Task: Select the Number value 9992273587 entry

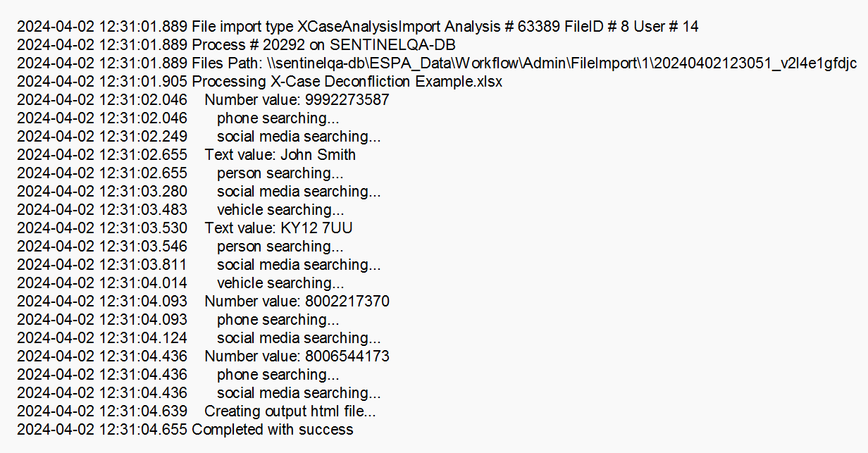Action: tap(297, 100)
